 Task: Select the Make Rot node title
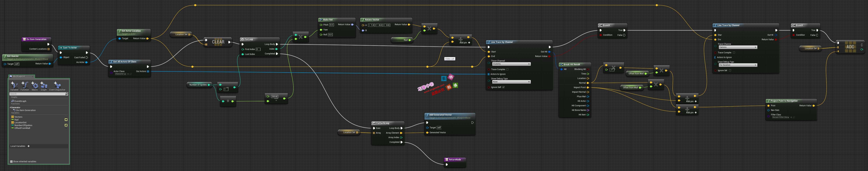(x=328, y=20)
